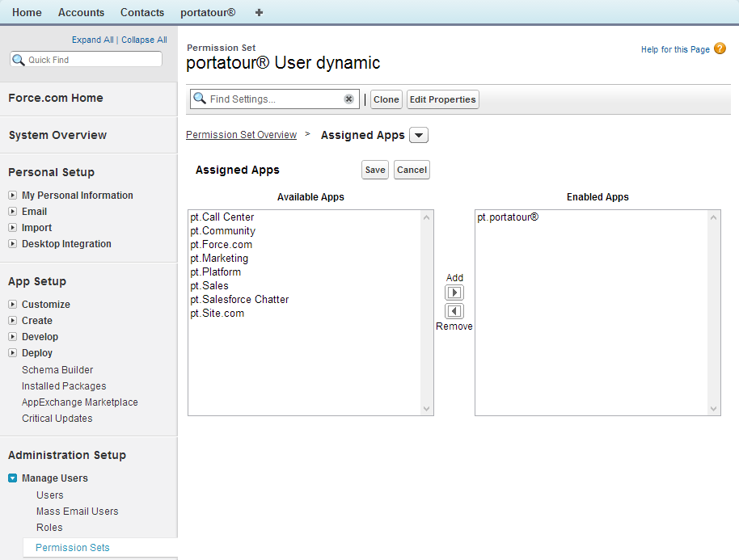
Task: Click into the Find Settings field
Action: 276,99
